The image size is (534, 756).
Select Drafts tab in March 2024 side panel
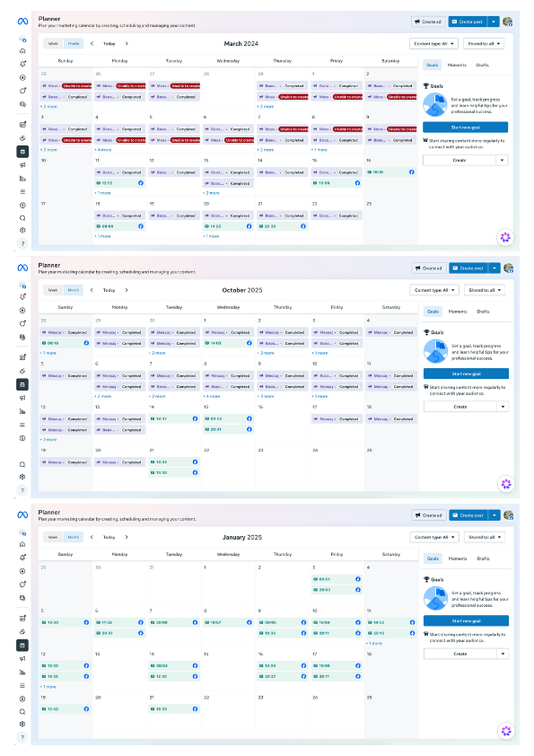point(483,65)
